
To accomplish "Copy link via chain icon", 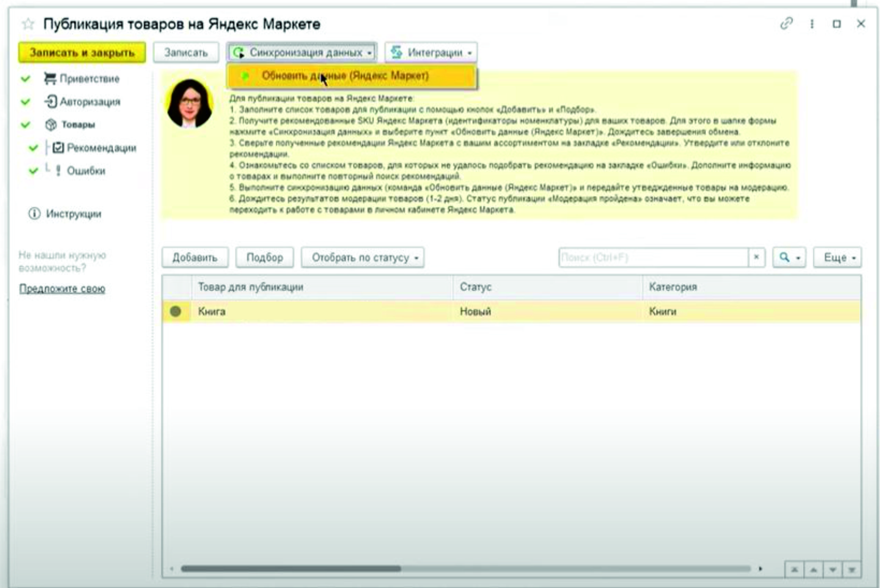I will tap(786, 24).
